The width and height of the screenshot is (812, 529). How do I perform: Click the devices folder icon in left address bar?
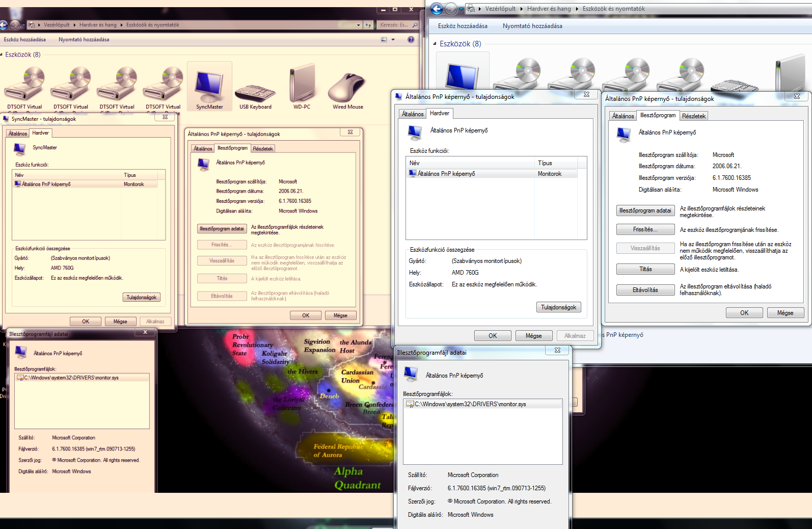point(32,24)
